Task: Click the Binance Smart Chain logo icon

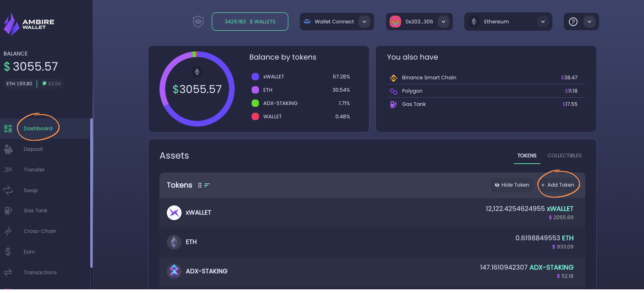Action: [x=393, y=77]
